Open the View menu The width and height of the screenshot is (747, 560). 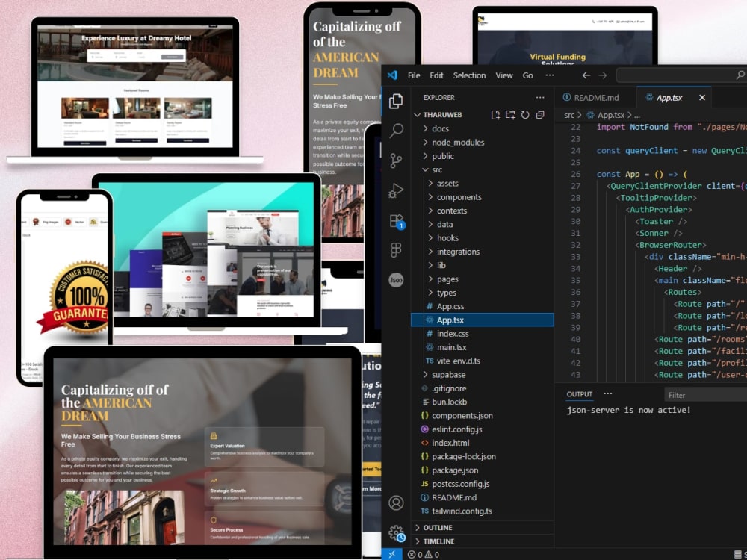504,75
